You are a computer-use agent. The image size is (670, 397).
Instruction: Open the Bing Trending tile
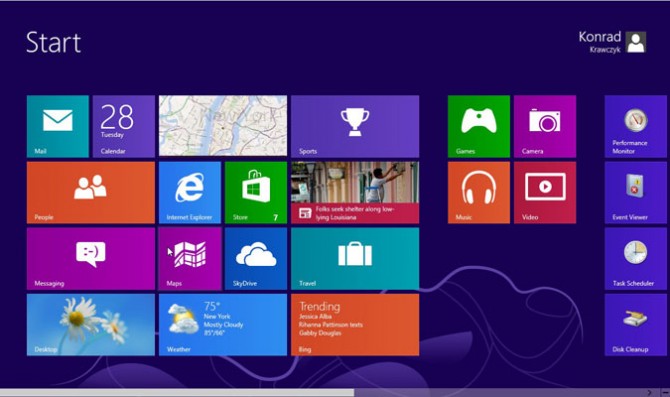click(x=355, y=325)
